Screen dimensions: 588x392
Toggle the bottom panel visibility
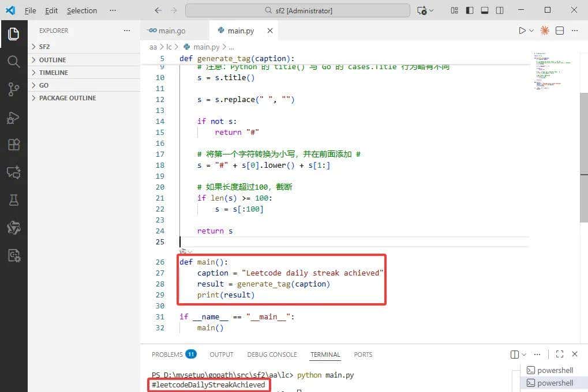click(x=484, y=10)
